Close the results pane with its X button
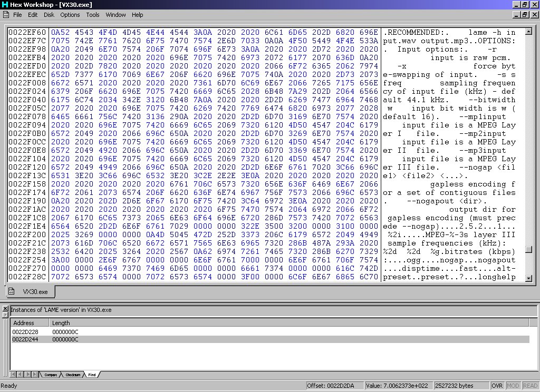 (5, 308)
